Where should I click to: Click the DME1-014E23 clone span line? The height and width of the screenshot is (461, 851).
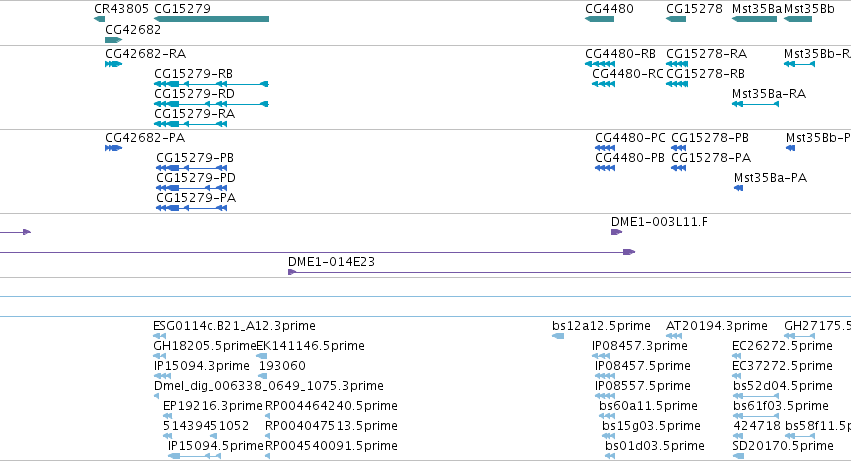pos(569,272)
